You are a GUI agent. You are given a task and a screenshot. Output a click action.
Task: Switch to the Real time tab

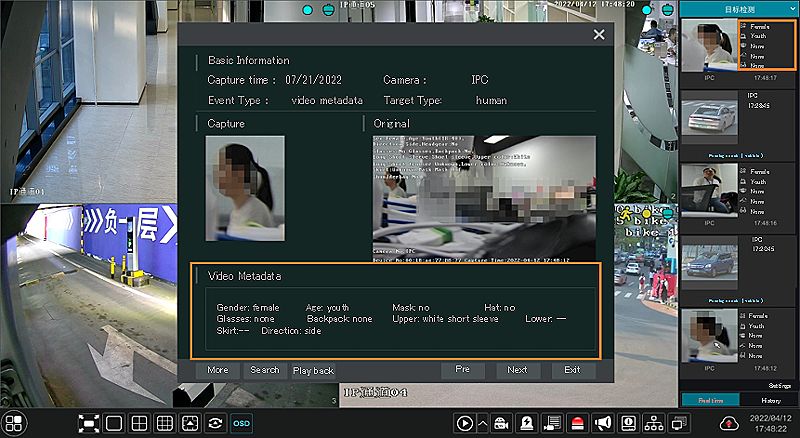click(709, 399)
